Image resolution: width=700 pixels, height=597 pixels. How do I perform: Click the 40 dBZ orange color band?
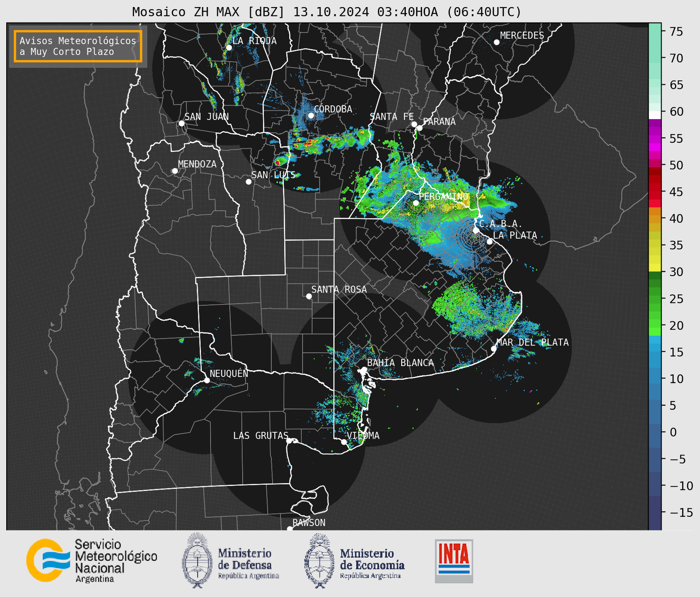pyautogui.click(x=655, y=218)
